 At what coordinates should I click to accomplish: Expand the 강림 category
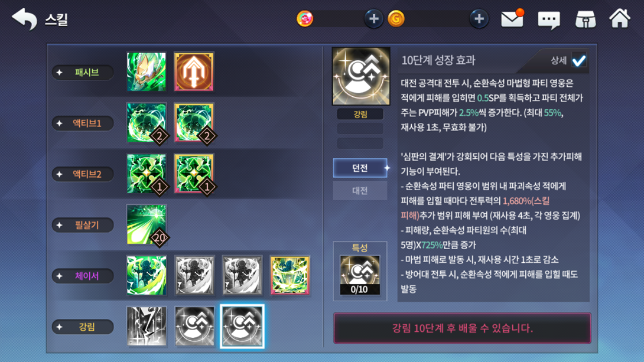tap(83, 327)
